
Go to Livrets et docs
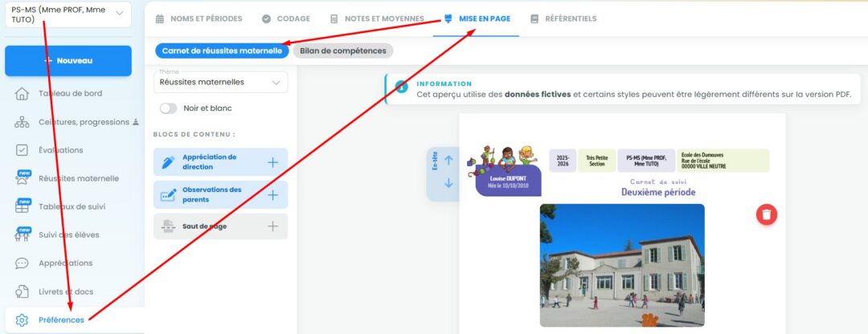[x=66, y=291]
